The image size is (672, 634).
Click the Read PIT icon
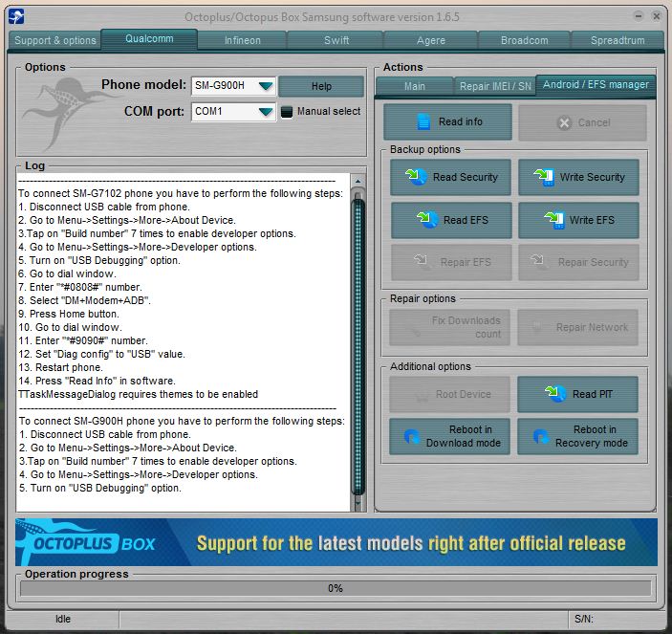(x=555, y=394)
